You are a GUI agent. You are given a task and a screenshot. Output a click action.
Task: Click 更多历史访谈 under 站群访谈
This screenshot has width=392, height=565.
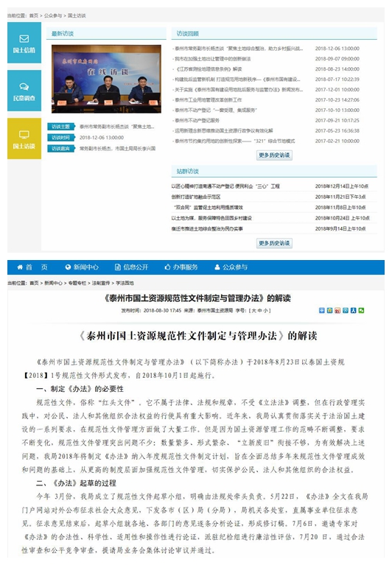[274, 243]
